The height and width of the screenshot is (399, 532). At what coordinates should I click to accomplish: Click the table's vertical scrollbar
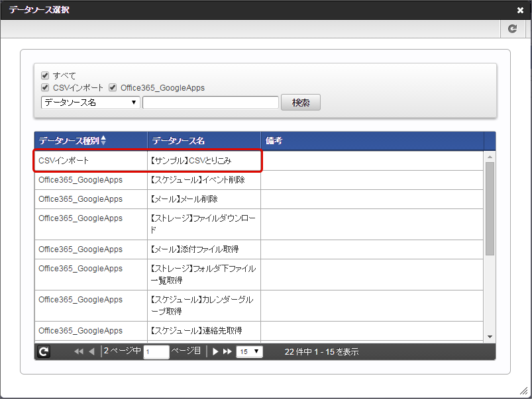pyautogui.click(x=490, y=208)
